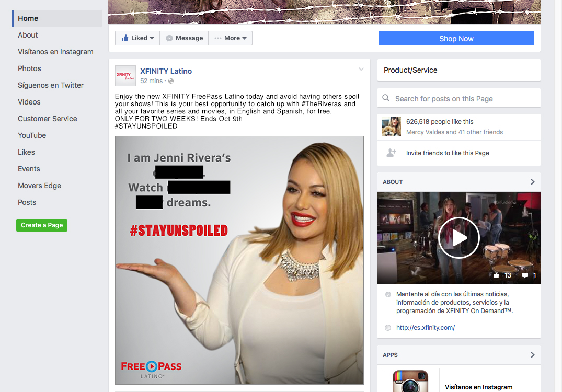
Task: Select Videos in the sidebar
Action: (x=29, y=102)
